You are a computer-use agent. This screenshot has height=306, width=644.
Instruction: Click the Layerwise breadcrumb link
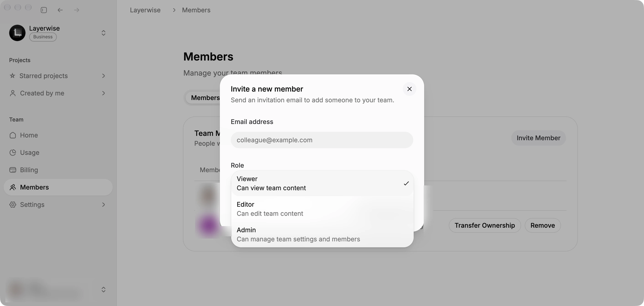coord(145,10)
